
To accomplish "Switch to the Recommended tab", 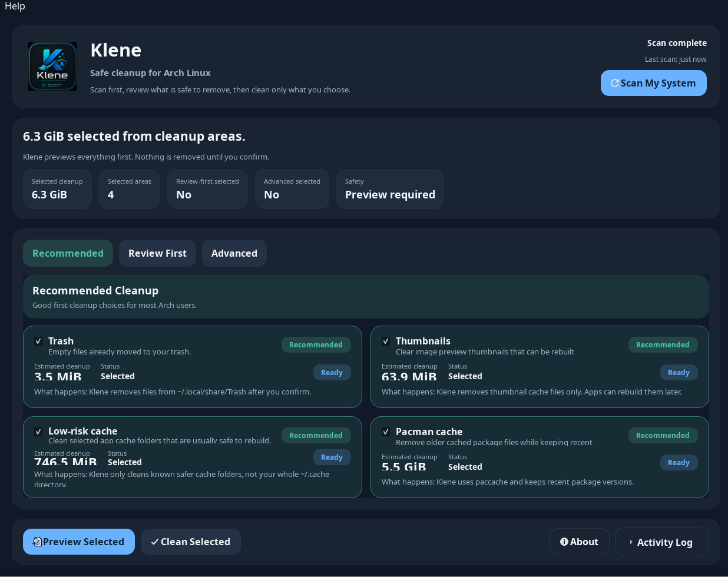I will tap(68, 253).
